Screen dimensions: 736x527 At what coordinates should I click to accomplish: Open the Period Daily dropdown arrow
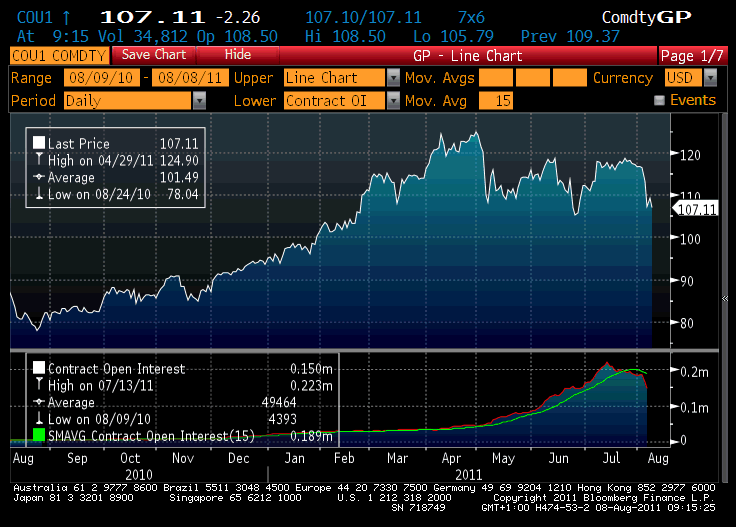pyautogui.click(x=199, y=101)
